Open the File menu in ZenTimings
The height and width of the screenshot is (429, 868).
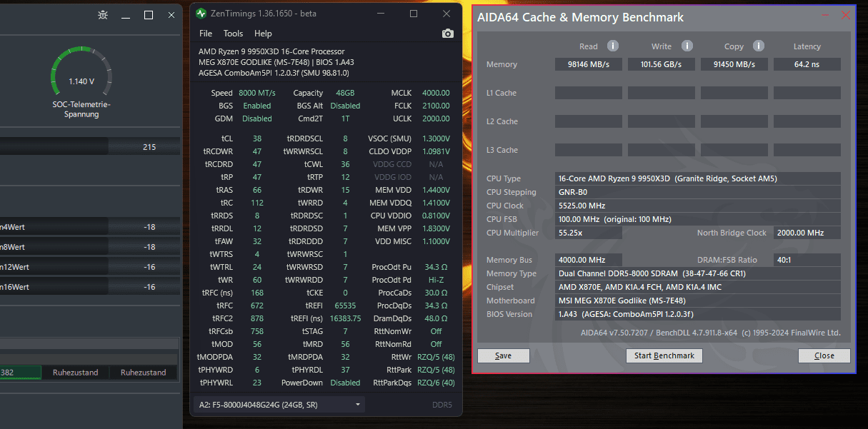206,34
